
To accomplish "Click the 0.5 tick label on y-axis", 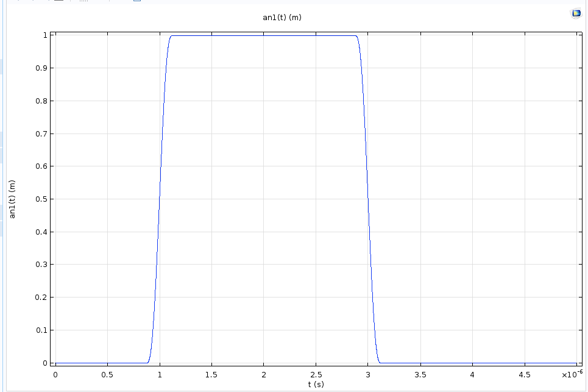I will (x=41, y=199).
